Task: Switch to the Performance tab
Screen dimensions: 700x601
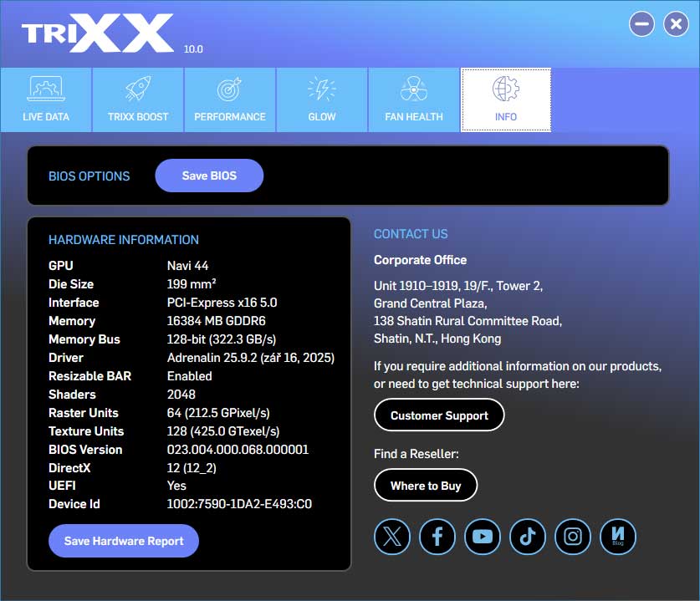Action: pyautogui.click(x=229, y=99)
